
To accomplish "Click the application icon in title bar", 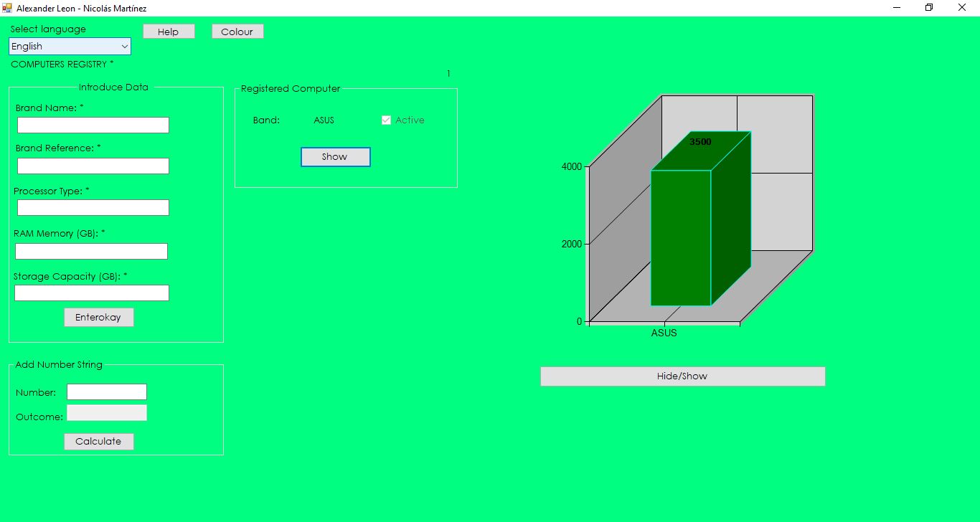I will pos(8,8).
